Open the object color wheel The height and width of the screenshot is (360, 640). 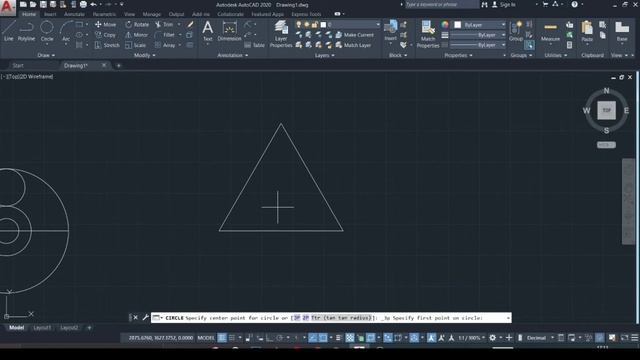445,24
